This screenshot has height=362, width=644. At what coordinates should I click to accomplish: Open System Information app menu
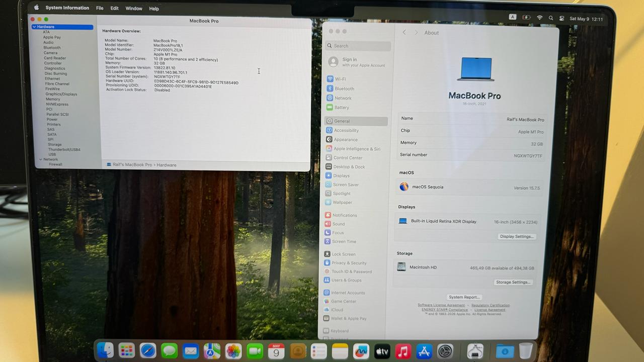67,8
